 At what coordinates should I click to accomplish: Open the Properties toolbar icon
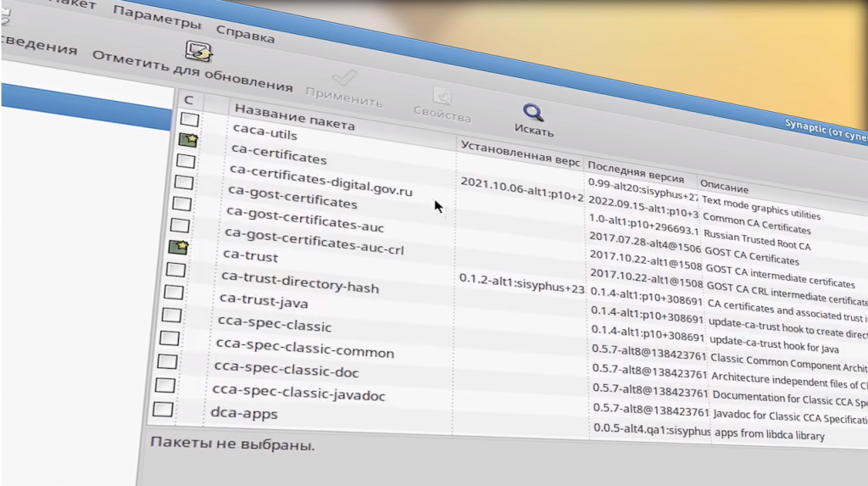(442, 97)
